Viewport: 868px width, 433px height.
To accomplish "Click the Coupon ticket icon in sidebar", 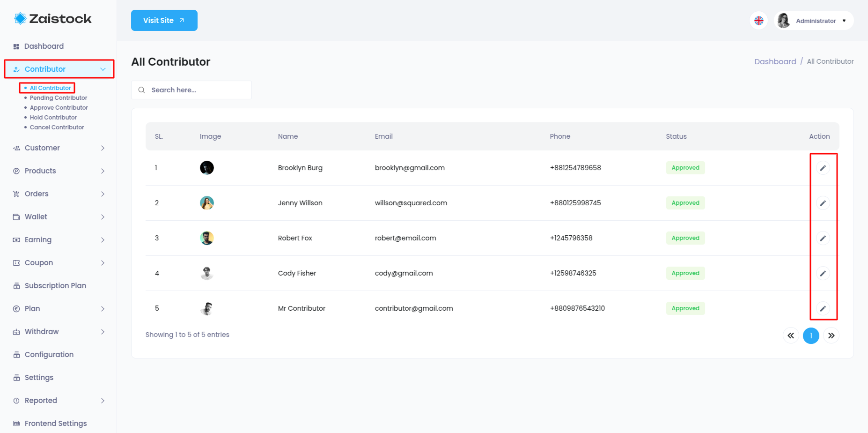I will coord(16,263).
